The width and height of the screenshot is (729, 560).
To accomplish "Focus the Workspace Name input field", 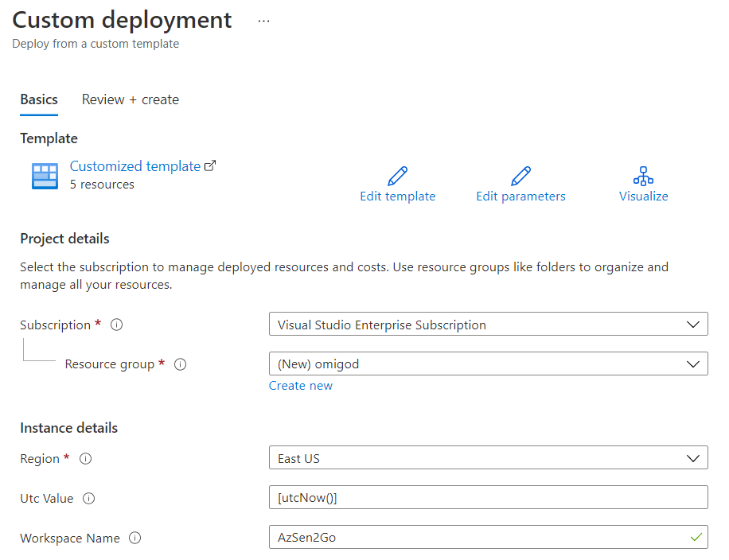I will 488,537.
